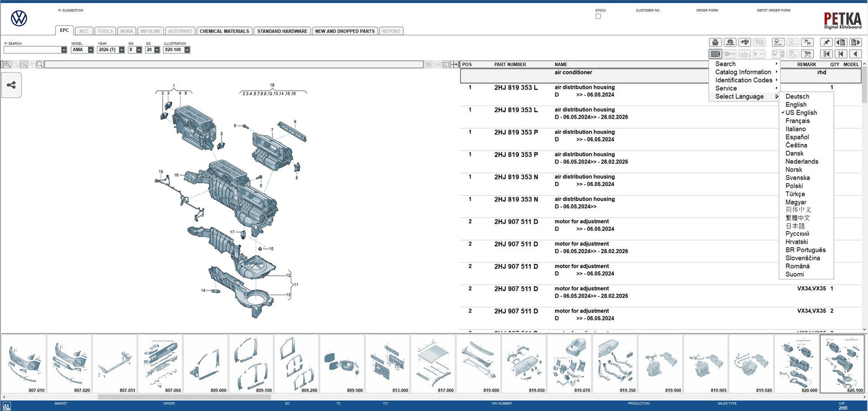This screenshot has height=411, width=868.
Task: Open the ILLUSTRATION 820-100 dropdown
Action: (x=187, y=49)
